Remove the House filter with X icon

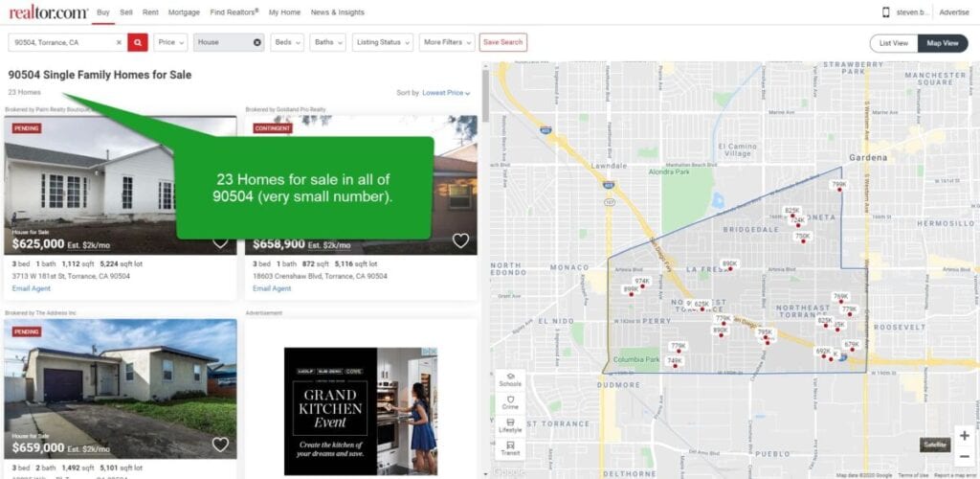click(256, 42)
